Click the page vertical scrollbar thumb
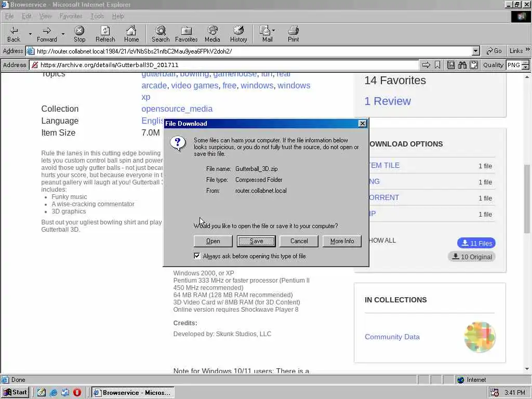This screenshot has height=399, width=532. click(x=527, y=198)
